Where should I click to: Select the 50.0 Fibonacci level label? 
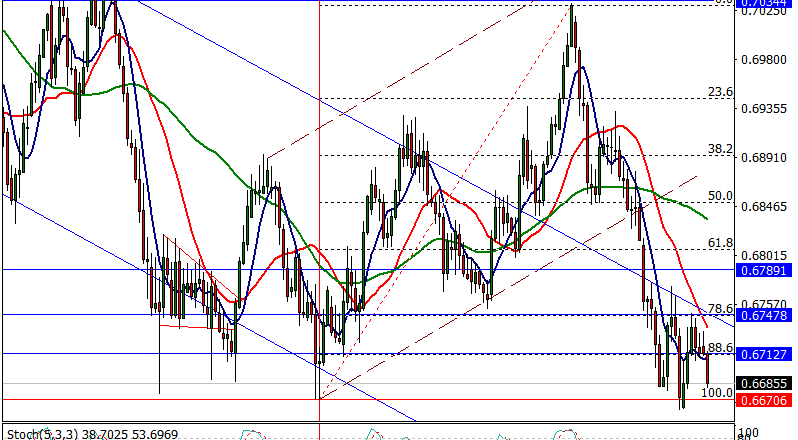tap(721, 196)
